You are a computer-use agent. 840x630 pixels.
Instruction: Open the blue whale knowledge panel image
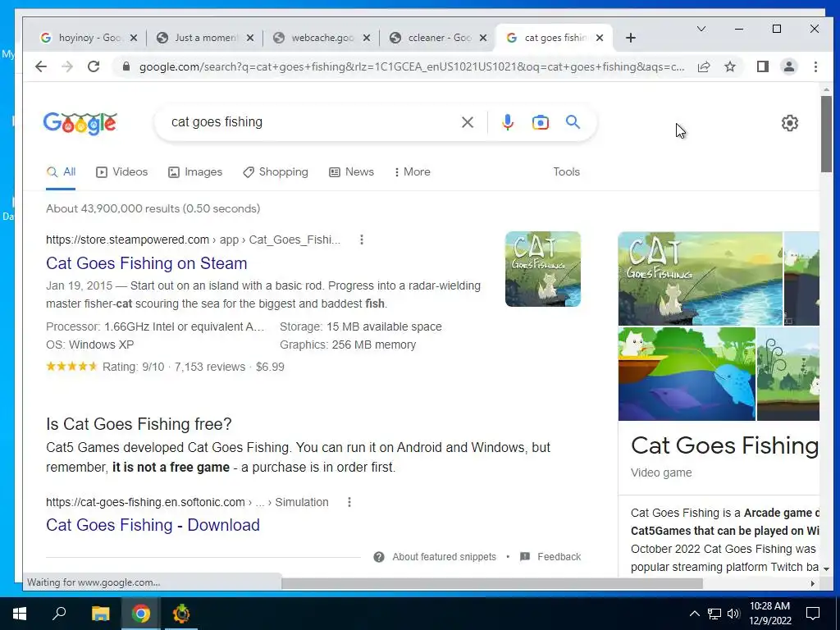(x=687, y=374)
